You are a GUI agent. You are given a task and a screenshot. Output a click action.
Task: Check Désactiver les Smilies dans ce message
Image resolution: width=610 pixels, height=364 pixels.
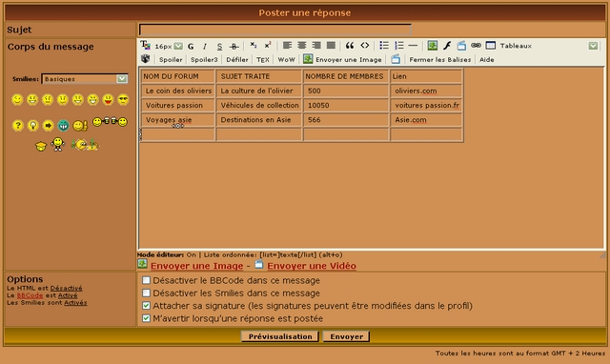click(146, 293)
